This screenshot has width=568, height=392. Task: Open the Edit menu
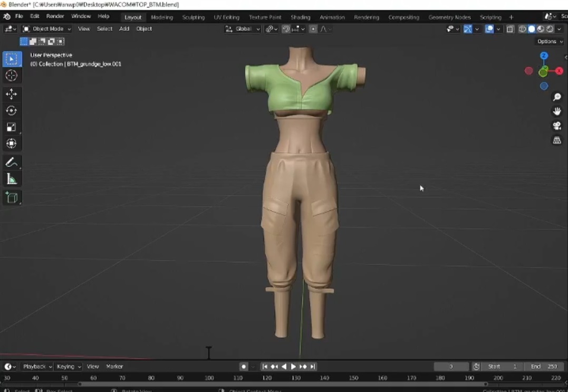point(34,16)
